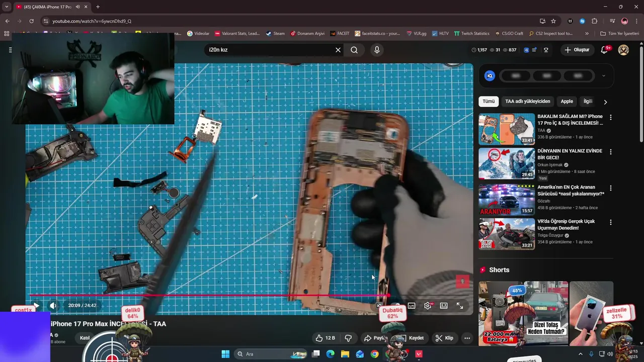This screenshot has height=362, width=644.
Task: Open options for 'BAKALIM SAĞLAM MI?' video
Action: point(611,117)
